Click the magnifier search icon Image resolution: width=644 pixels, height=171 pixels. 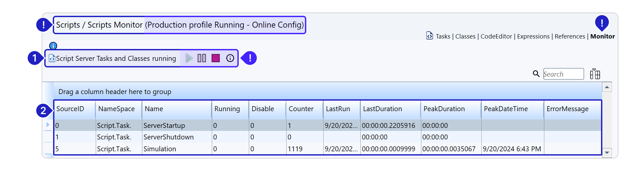point(536,74)
